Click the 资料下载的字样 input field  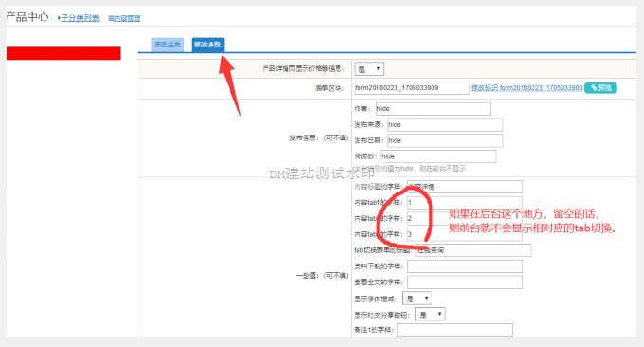[465, 266]
